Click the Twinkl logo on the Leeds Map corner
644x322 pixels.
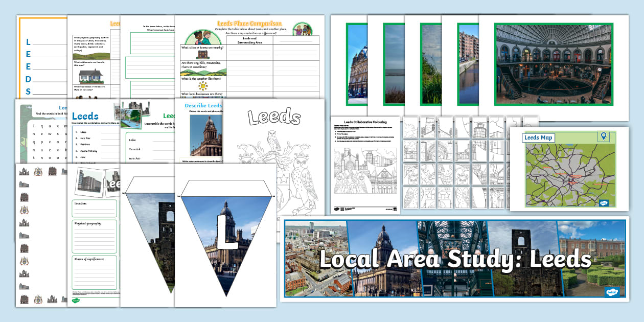coord(604,203)
